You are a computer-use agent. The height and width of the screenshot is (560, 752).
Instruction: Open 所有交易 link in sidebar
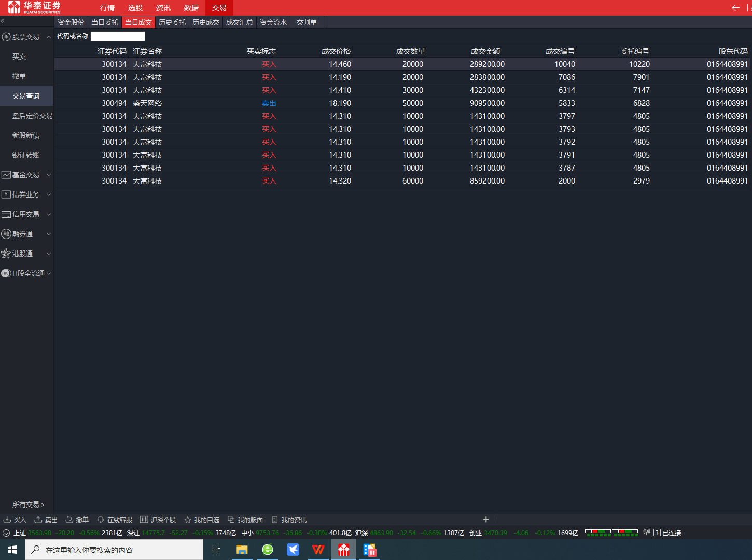click(28, 505)
